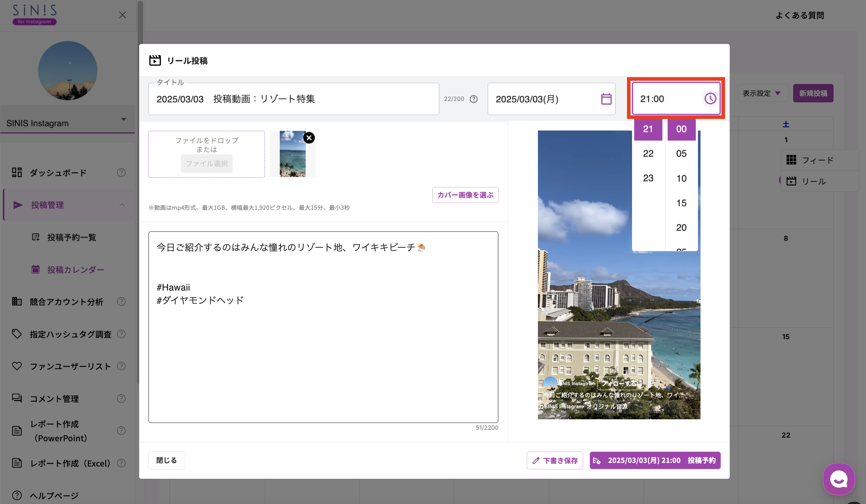The width and height of the screenshot is (866, 504).
Task: Click the reel clapperboard icon in modal header
Action: (x=155, y=60)
